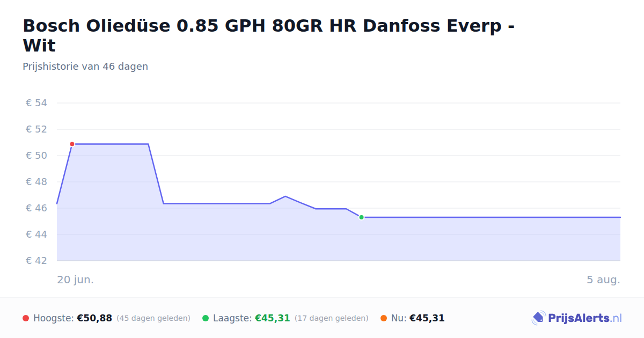Click the '20 jun.' axis date label
Viewport: 644px width, 338px height.
tap(76, 280)
